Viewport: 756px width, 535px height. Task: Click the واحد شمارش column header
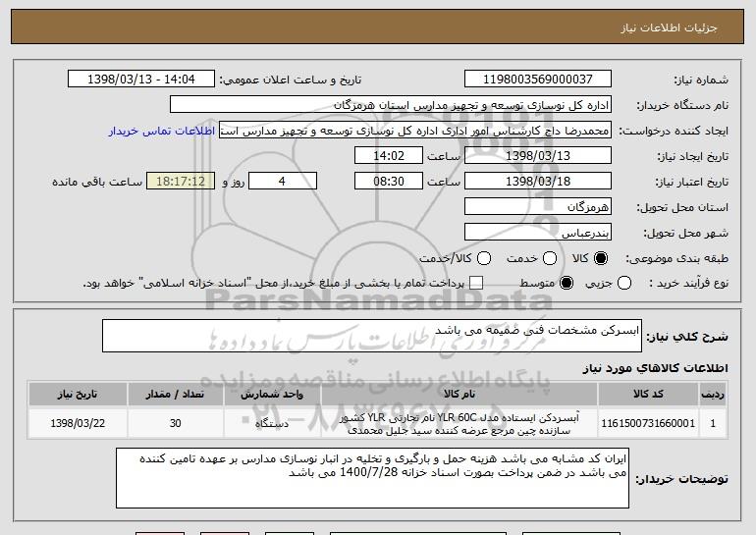click(272, 395)
